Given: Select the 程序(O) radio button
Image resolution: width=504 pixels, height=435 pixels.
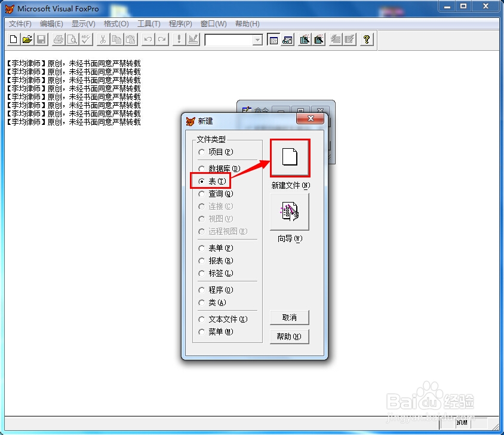Looking at the screenshot, I should coord(201,290).
